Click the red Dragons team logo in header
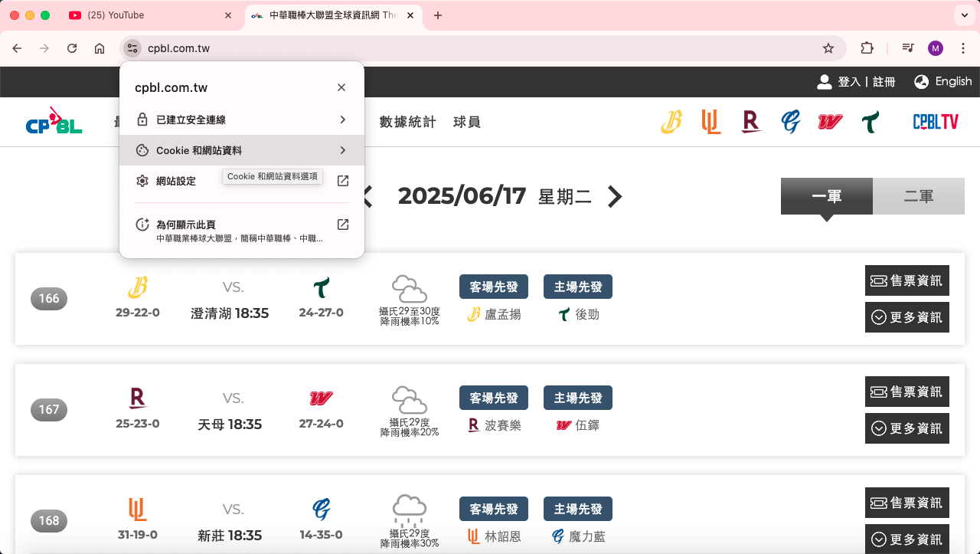The height and width of the screenshot is (554, 980). pos(830,122)
